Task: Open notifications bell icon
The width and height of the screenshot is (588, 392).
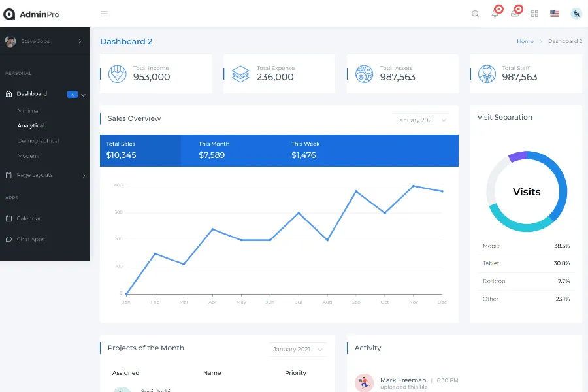Action: [x=495, y=14]
